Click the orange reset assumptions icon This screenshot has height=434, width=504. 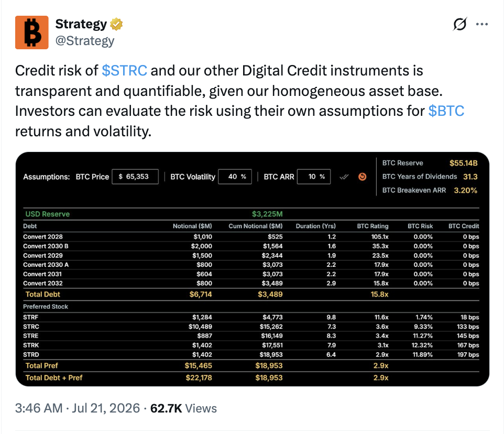(x=362, y=177)
